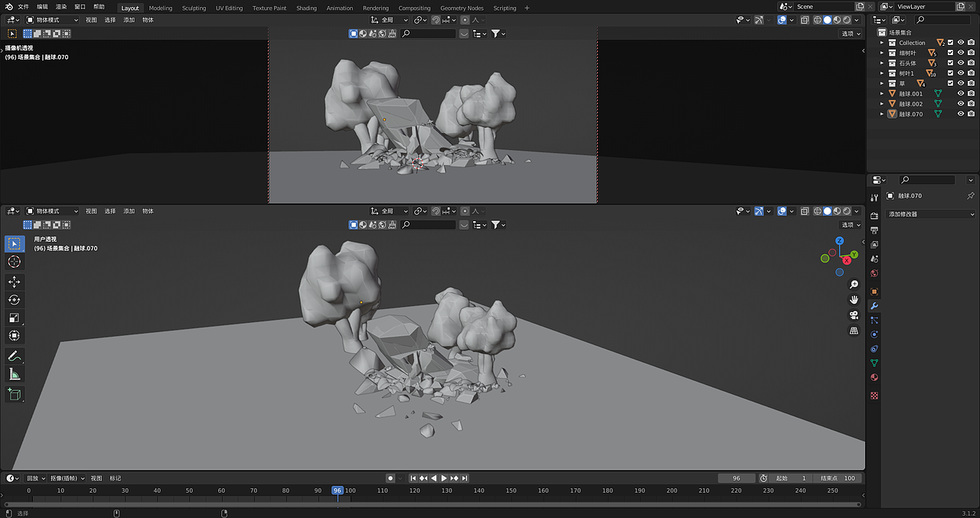Toggle X-ray in lower viewport header

point(804,211)
